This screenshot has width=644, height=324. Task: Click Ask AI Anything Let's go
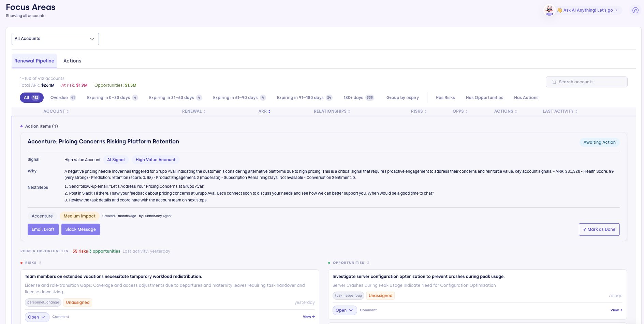point(588,10)
